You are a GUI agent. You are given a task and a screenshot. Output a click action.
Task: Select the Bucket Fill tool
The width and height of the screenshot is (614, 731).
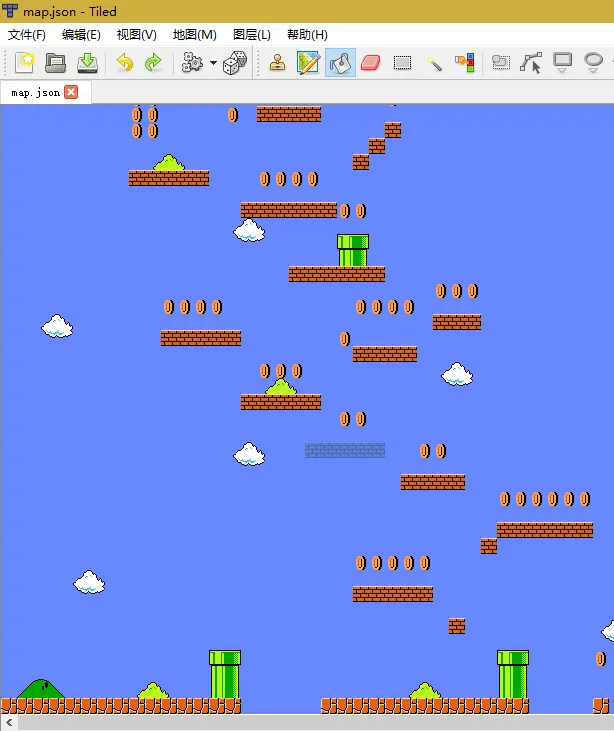click(340, 62)
